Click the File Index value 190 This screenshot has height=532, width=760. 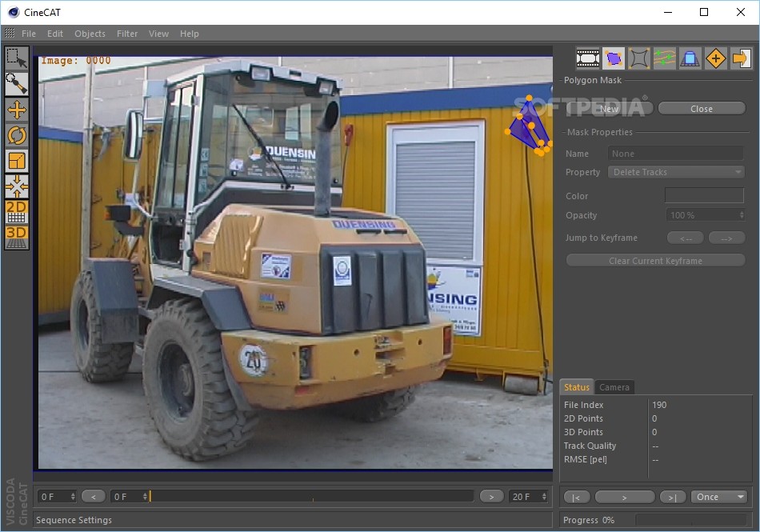coord(659,405)
